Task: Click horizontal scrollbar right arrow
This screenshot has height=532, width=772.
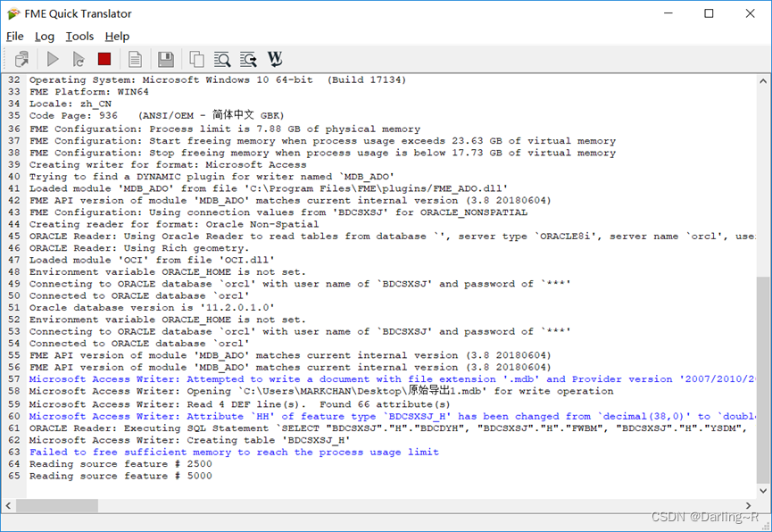Action: [x=749, y=505]
